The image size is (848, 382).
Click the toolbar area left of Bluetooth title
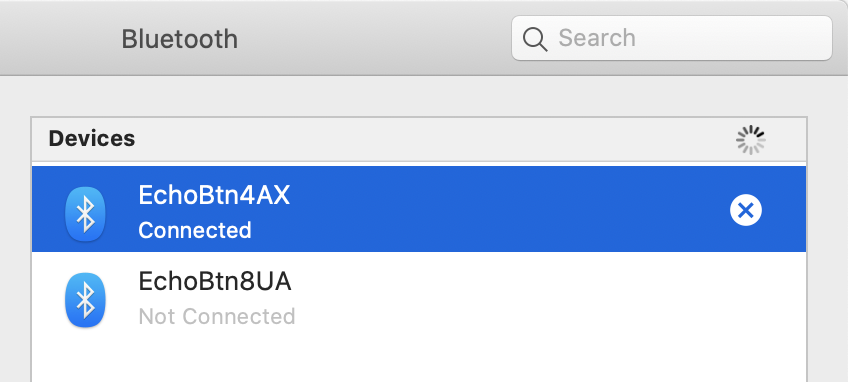click(x=57, y=38)
